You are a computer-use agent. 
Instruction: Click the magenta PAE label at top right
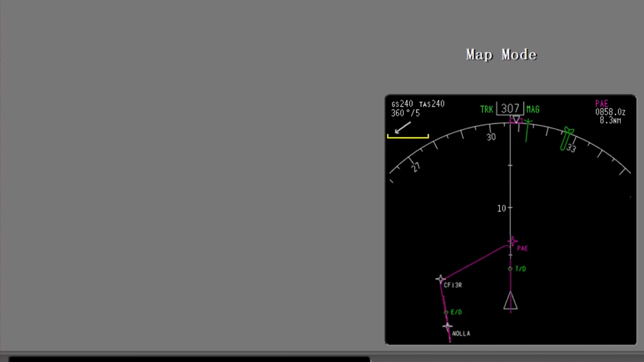click(602, 104)
